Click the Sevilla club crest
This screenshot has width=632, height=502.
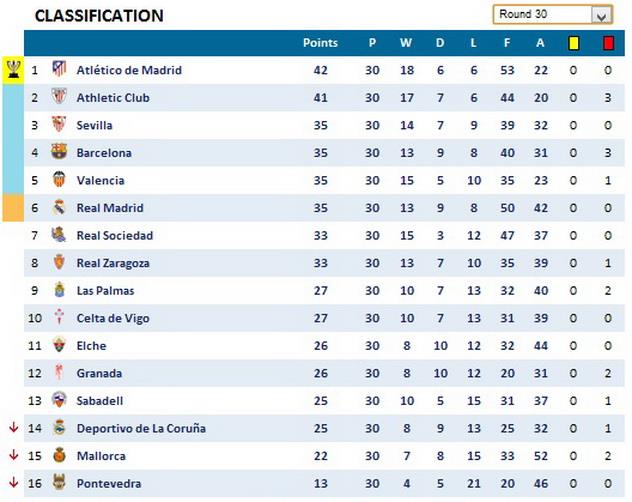pyautogui.click(x=59, y=125)
